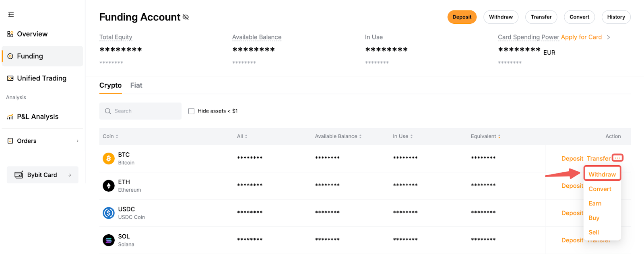Enable Hide assets under $1 checkbox
This screenshot has width=644, height=254.
[x=192, y=111]
